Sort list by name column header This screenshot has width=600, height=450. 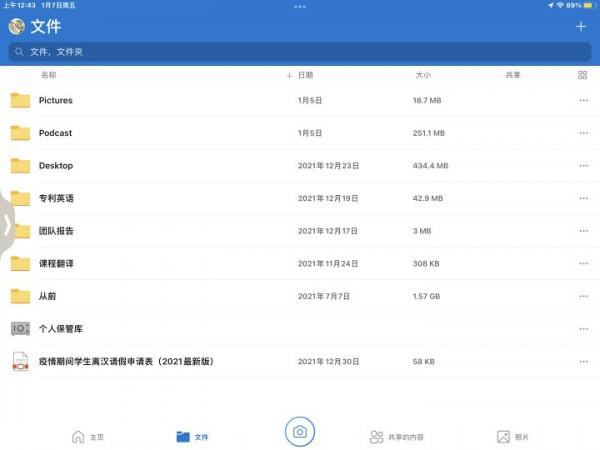tap(49, 75)
